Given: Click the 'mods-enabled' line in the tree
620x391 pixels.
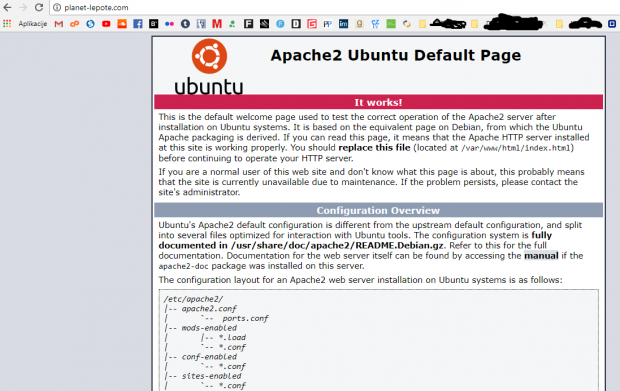Looking at the screenshot, I should tap(209, 328).
